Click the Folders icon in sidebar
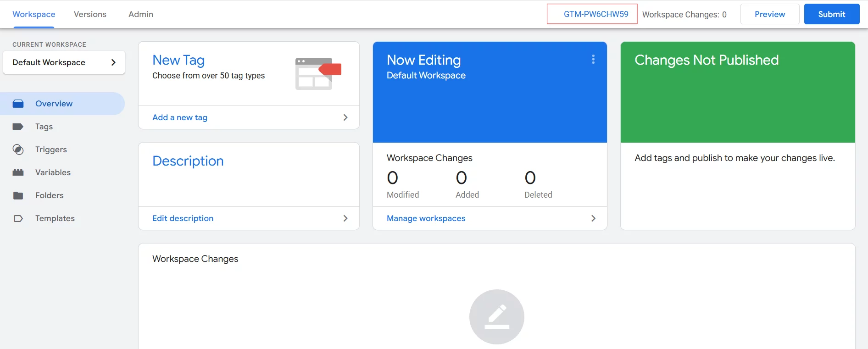The width and height of the screenshot is (868, 349). 18,195
